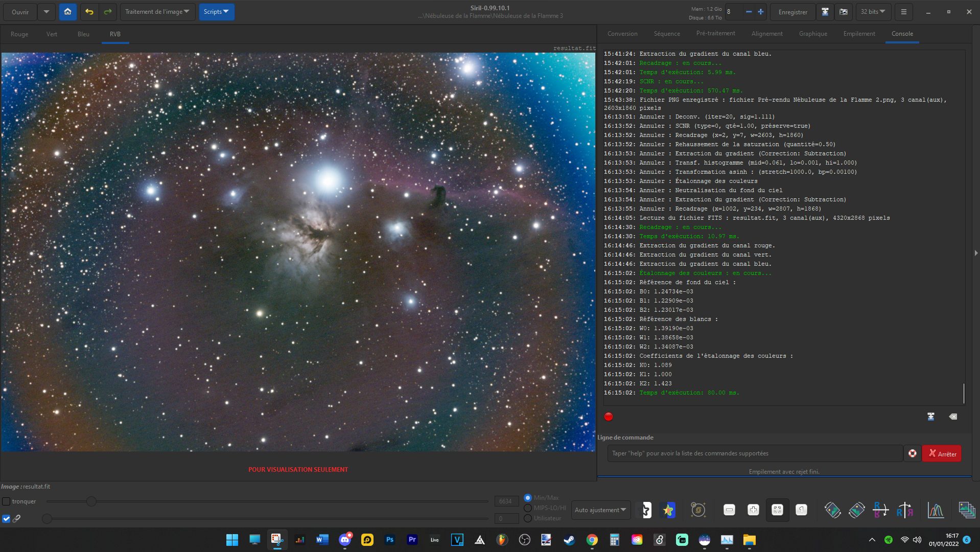980x552 pixels.
Task: Open the hamburger main menu
Action: [x=904, y=12]
